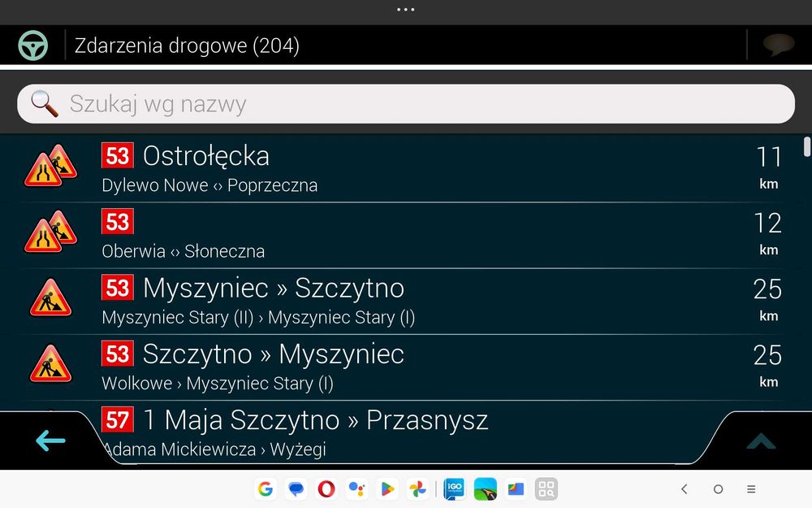
Task: Open Google Photos in the taskbar
Action: [417, 488]
